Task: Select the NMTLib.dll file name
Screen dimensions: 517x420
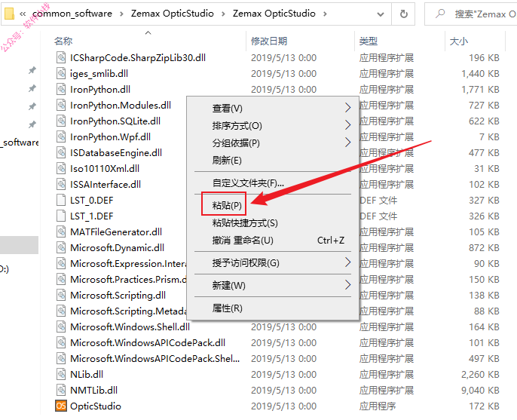Action: pyautogui.click(x=94, y=391)
